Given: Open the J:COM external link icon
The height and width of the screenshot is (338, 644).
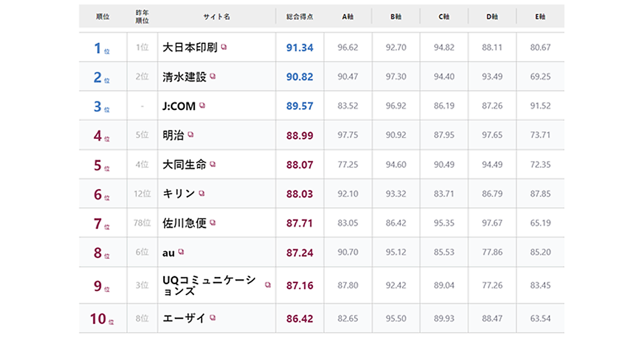Looking at the screenshot, I should pos(202,106).
